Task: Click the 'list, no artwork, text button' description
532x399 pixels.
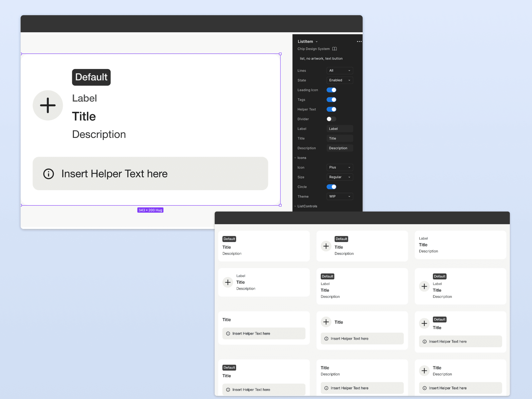Action: click(x=321, y=58)
